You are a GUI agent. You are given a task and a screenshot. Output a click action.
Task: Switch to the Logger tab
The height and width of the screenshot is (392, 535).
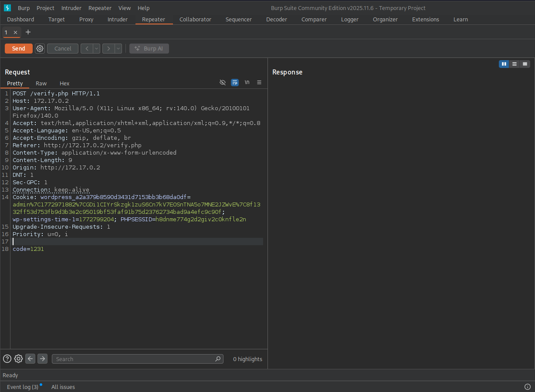click(x=350, y=20)
